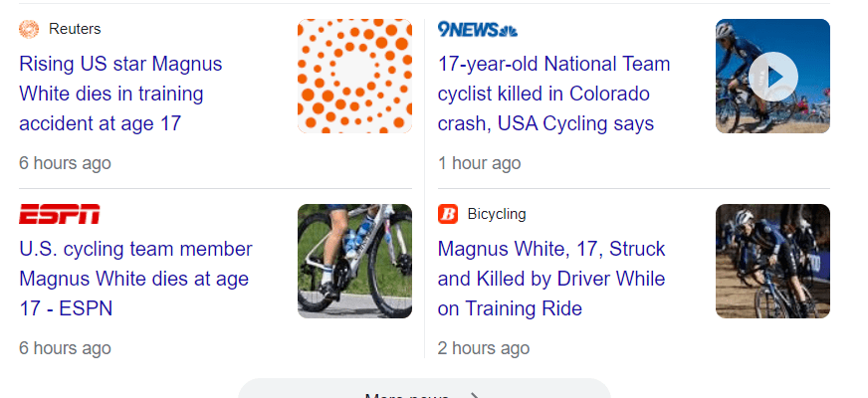Viewport: 868px width, 398px height.
Task: Click '1 hour ago' under 9NEWS story
Action: [479, 163]
